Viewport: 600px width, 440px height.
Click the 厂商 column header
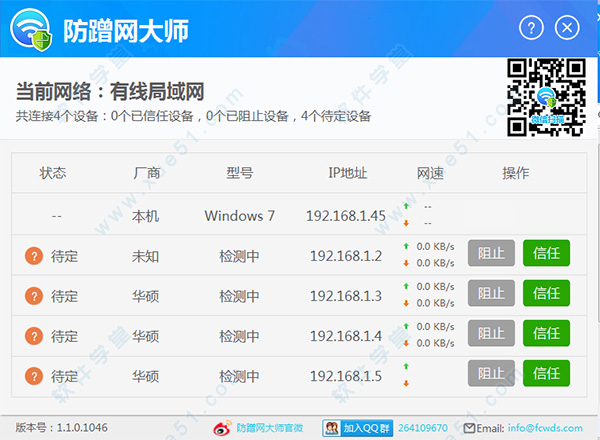146,173
